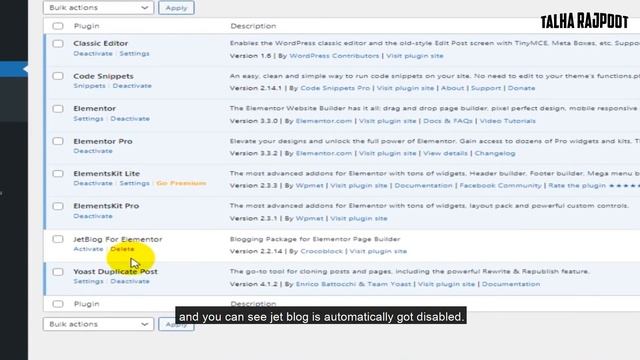Click the highlighted sidebar menu item
Viewport: 640px width, 360px height.
(x=14, y=69)
